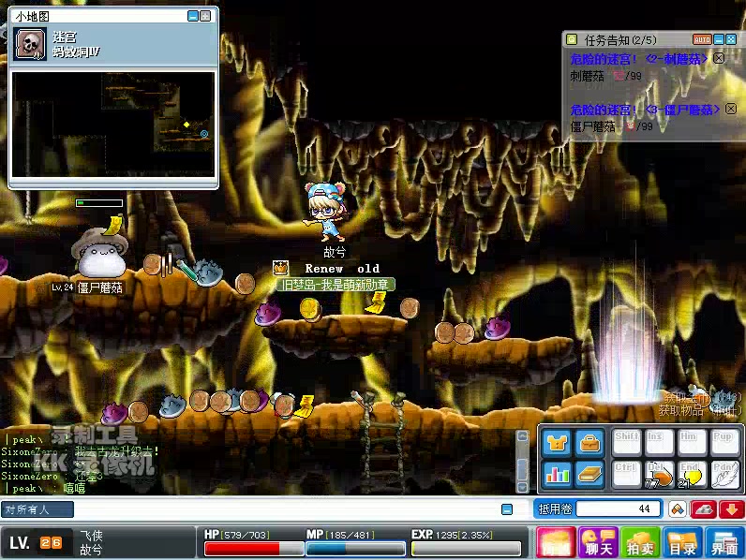Open quest 危险的迷宫! <2-刺蘑菇>

pos(639,59)
